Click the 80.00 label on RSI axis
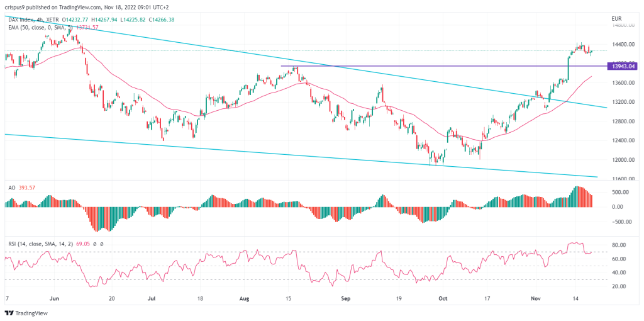 tap(619, 245)
